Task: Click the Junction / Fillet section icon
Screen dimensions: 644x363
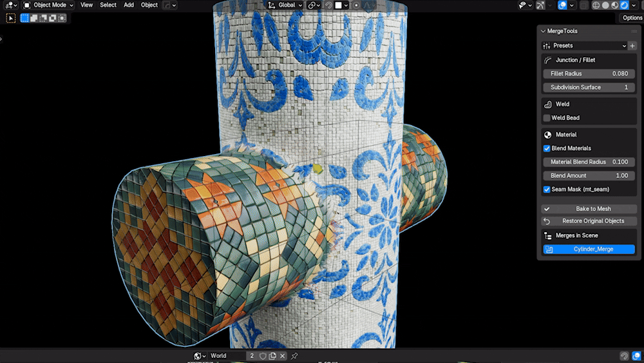Action: click(547, 60)
